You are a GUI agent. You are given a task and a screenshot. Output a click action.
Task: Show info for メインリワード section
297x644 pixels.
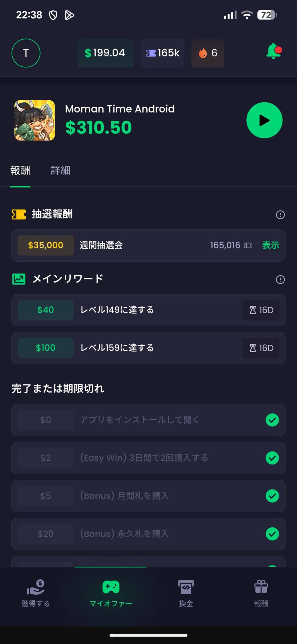[x=280, y=279]
